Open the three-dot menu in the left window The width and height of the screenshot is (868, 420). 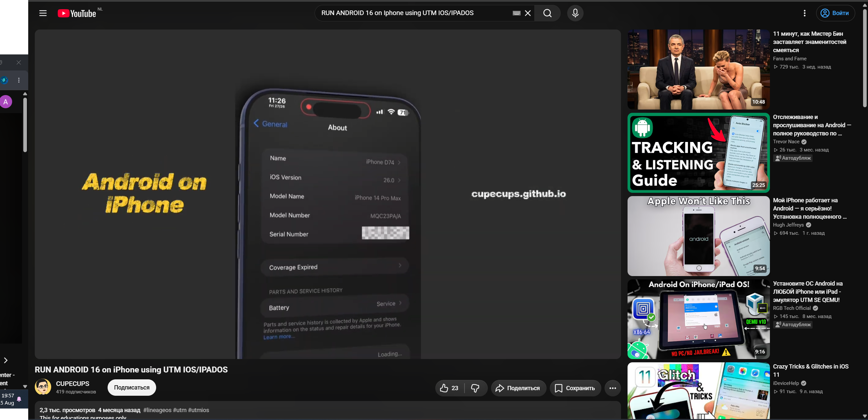point(19,80)
